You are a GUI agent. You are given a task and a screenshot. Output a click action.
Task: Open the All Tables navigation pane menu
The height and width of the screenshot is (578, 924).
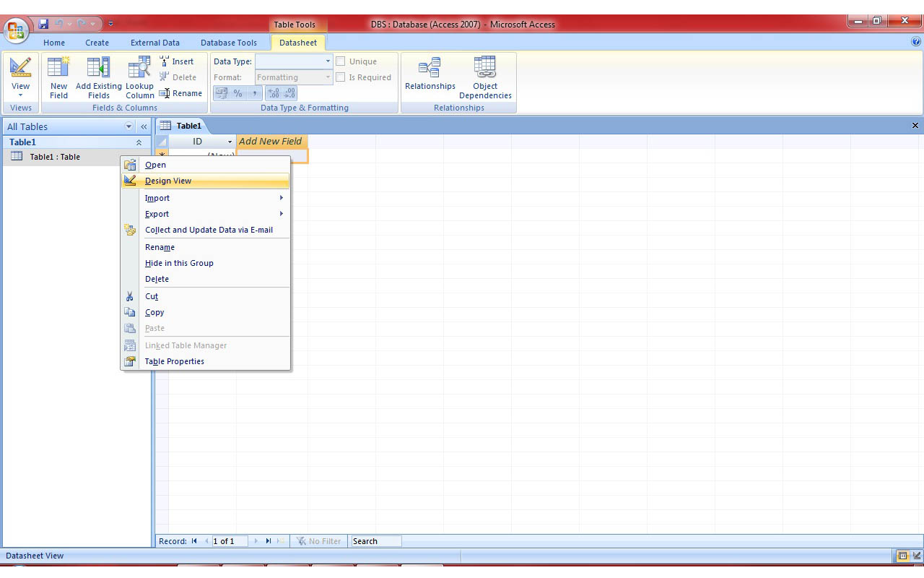(x=129, y=126)
